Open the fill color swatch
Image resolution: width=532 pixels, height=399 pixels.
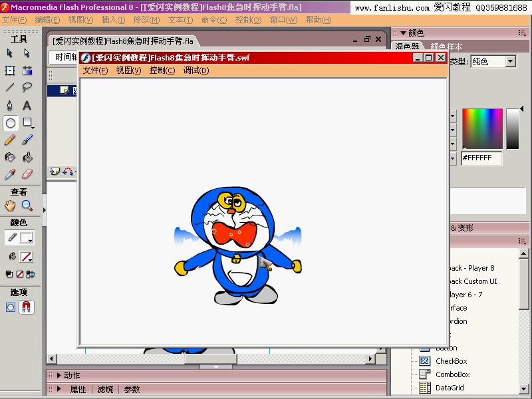(x=26, y=257)
